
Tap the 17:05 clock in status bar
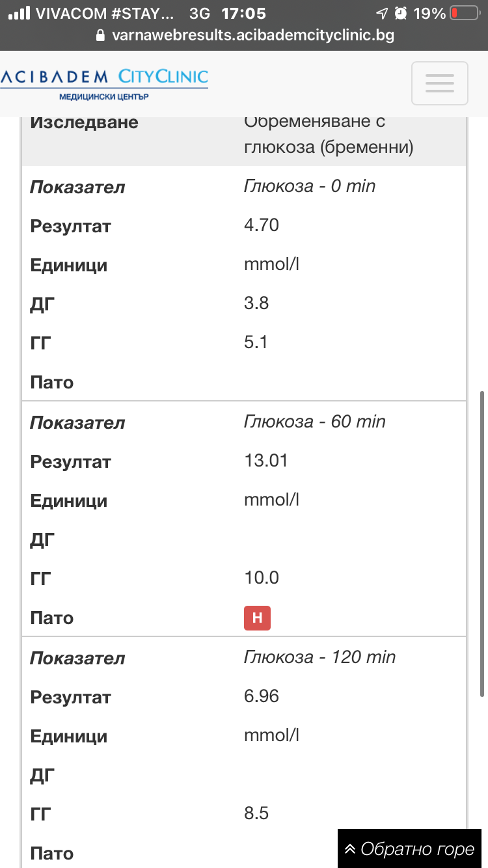(243, 13)
